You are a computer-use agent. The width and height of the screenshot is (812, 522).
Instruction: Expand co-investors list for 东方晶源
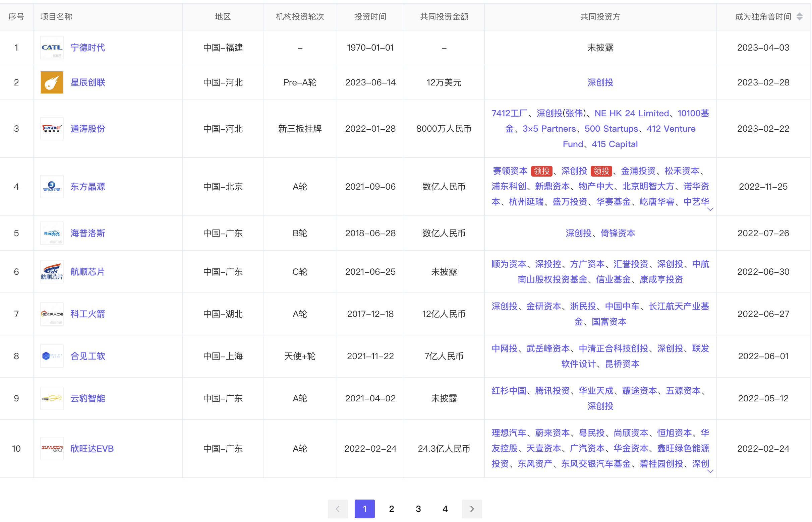tap(711, 209)
